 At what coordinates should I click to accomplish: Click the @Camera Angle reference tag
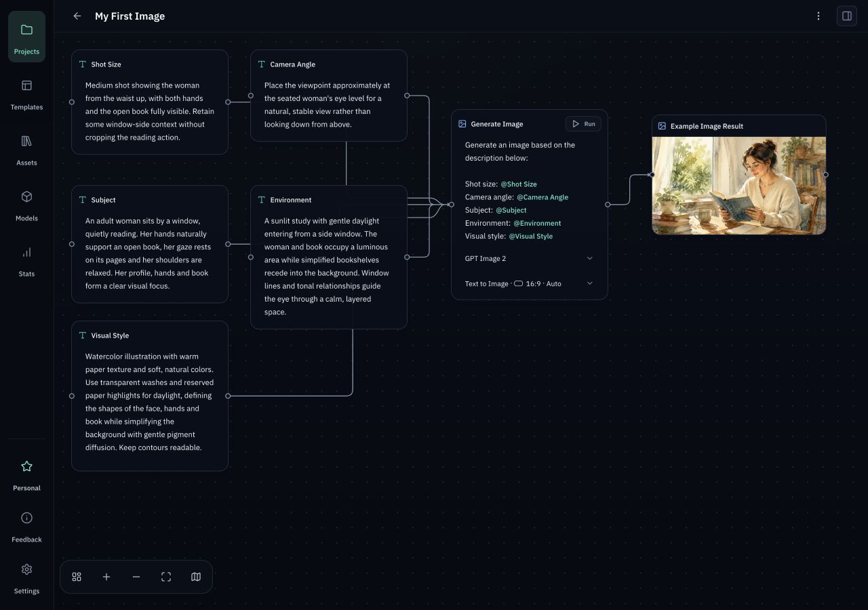(542, 197)
